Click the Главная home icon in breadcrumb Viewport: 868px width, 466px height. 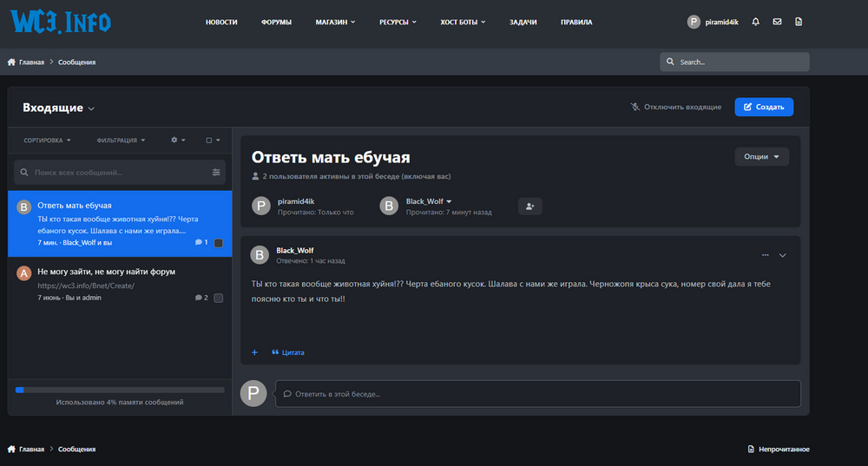coord(12,62)
